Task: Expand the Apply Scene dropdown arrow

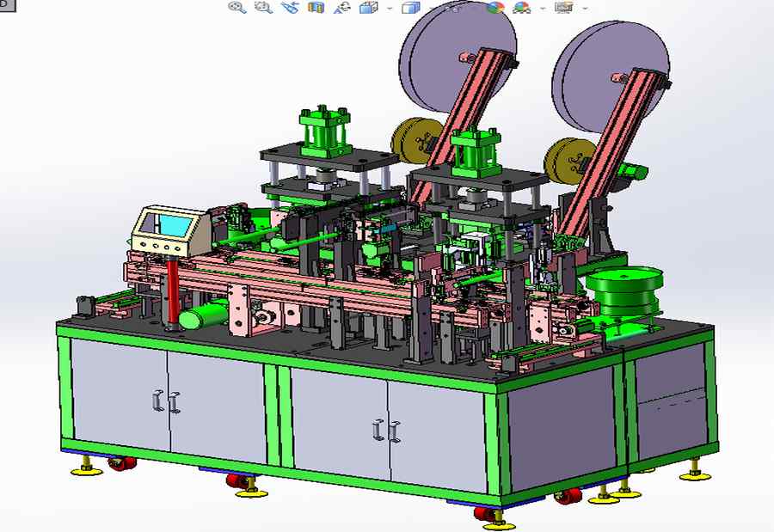Action: [x=542, y=9]
